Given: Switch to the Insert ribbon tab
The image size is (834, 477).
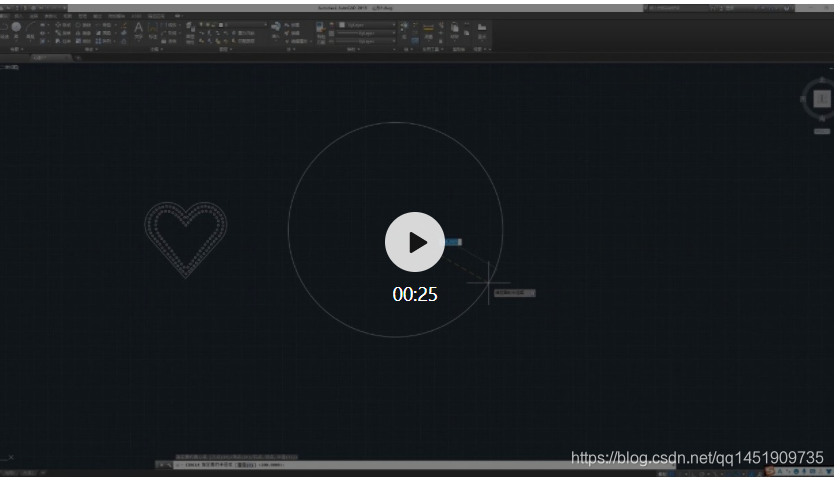Looking at the screenshot, I should point(19,16).
